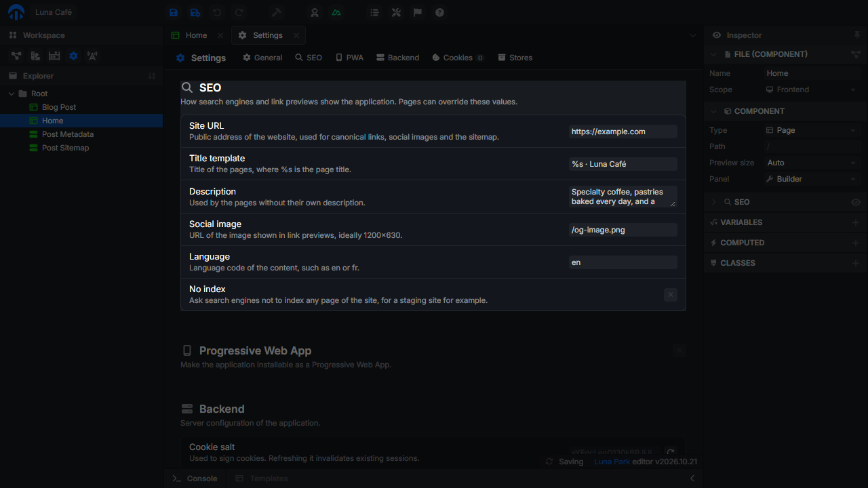Toggle the Progressive Web App switch
Viewport: 868px width, 488px height.
pyautogui.click(x=679, y=350)
